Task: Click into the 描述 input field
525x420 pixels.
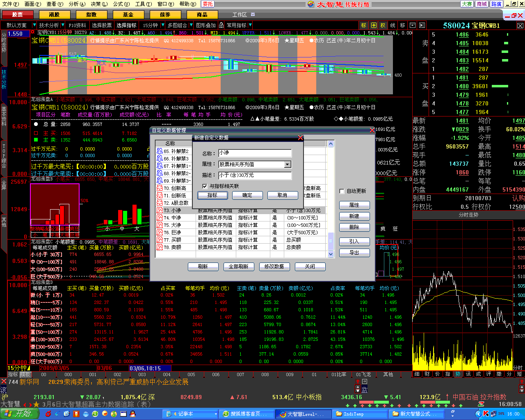Action: click(255, 175)
